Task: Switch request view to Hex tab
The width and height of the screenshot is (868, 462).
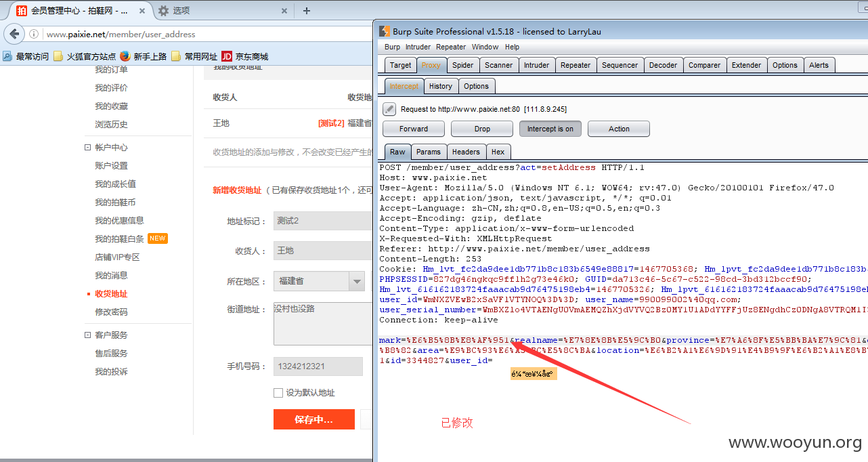Action: (x=498, y=152)
